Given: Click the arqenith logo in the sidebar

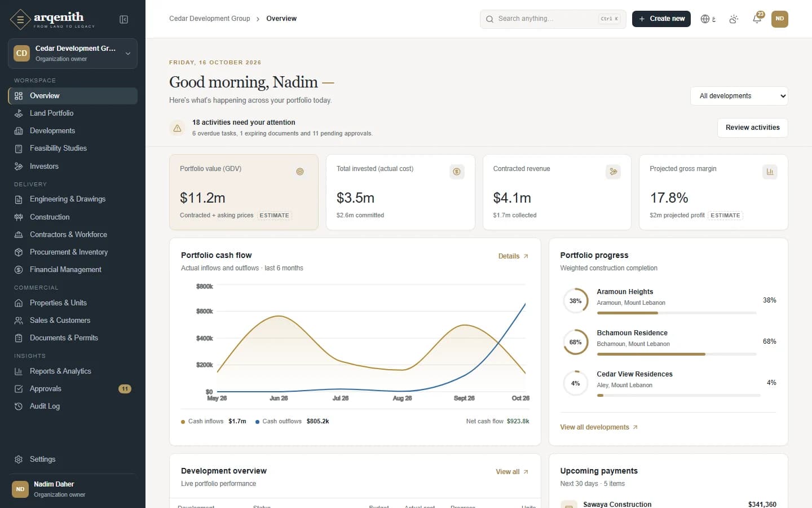Looking at the screenshot, I should click(x=52, y=19).
